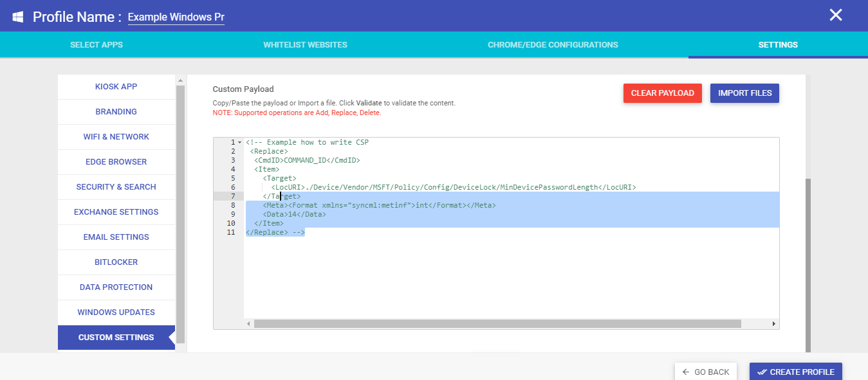Select Security & Search section
Viewport: 868px width, 380px height.
coord(116,187)
